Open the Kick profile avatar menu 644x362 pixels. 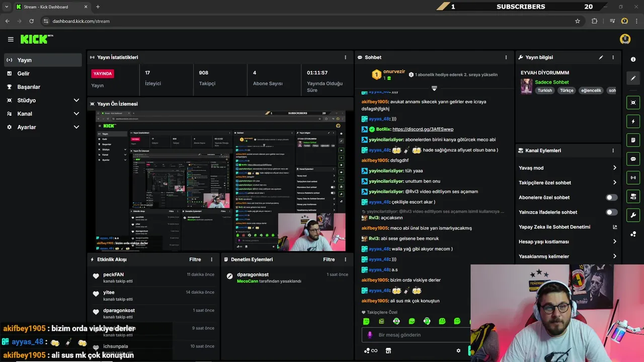click(625, 39)
